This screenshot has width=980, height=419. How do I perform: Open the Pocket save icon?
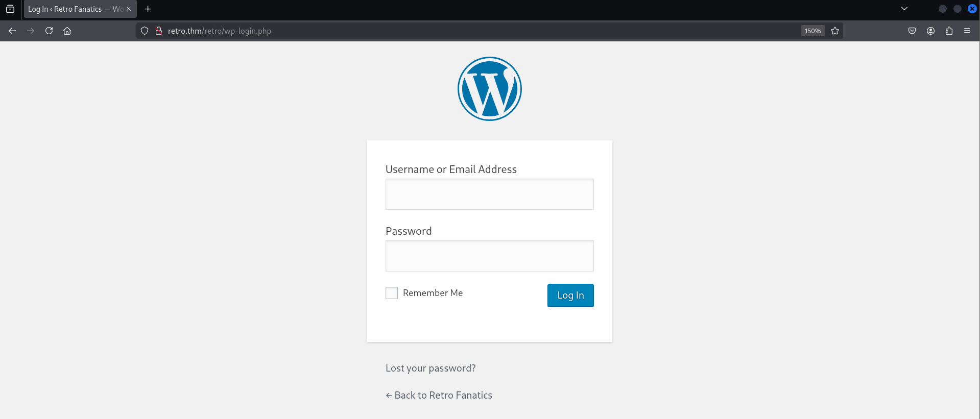tap(912, 31)
